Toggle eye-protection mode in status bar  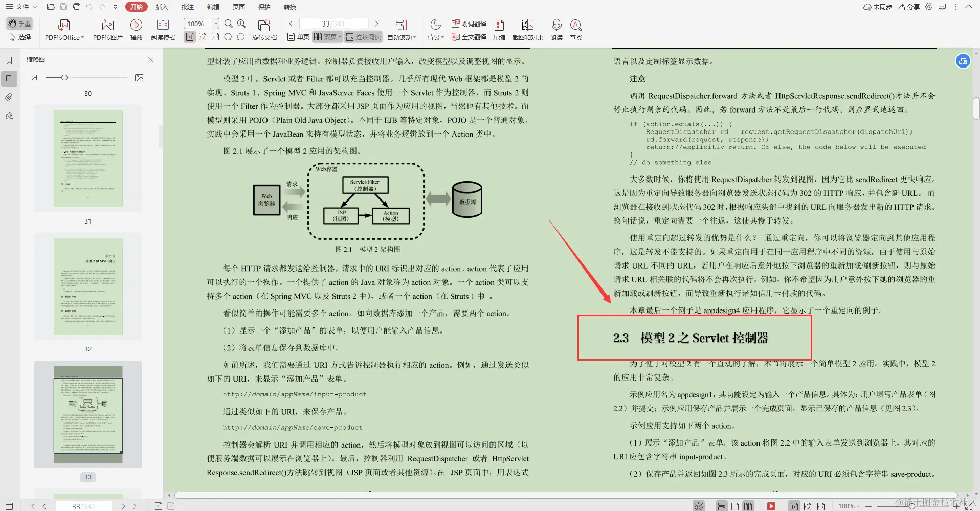tap(698, 505)
